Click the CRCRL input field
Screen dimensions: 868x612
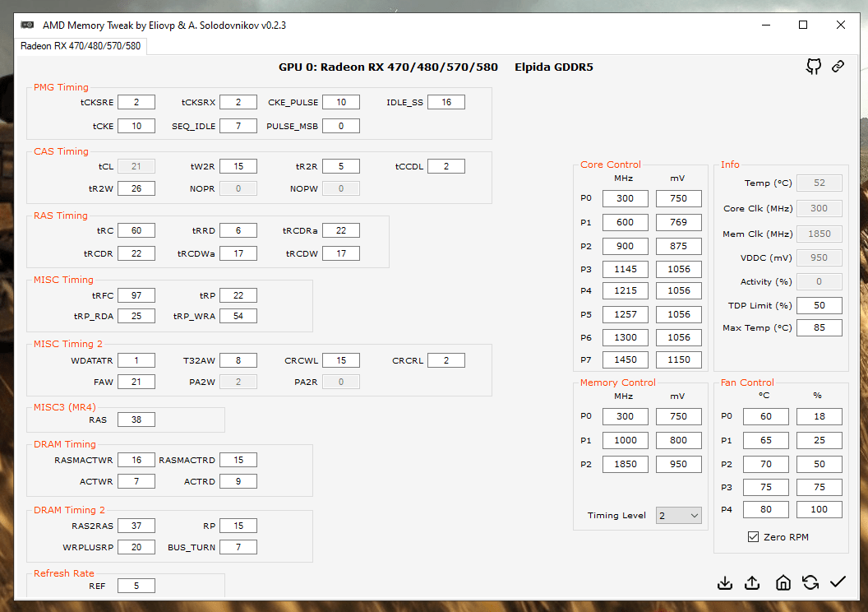coord(446,360)
